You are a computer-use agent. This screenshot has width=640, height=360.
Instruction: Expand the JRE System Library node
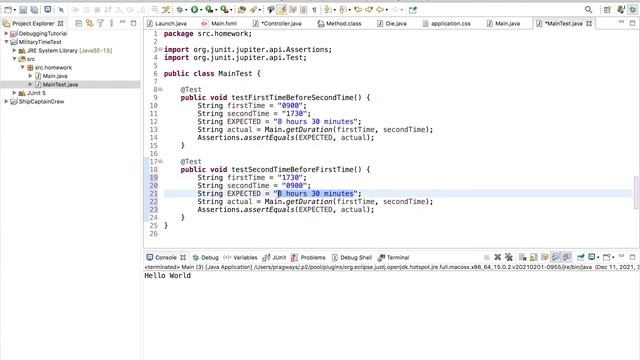(x=14, y=51)
